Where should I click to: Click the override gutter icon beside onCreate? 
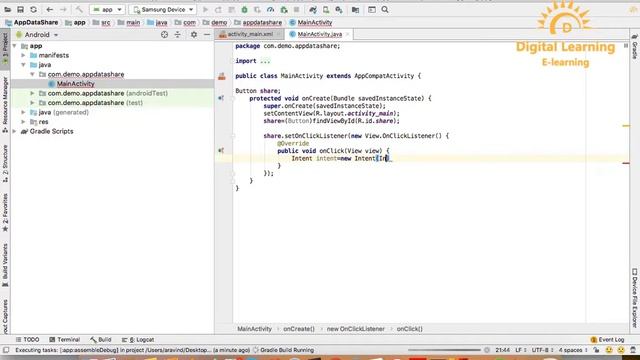(x=221, y=98)
